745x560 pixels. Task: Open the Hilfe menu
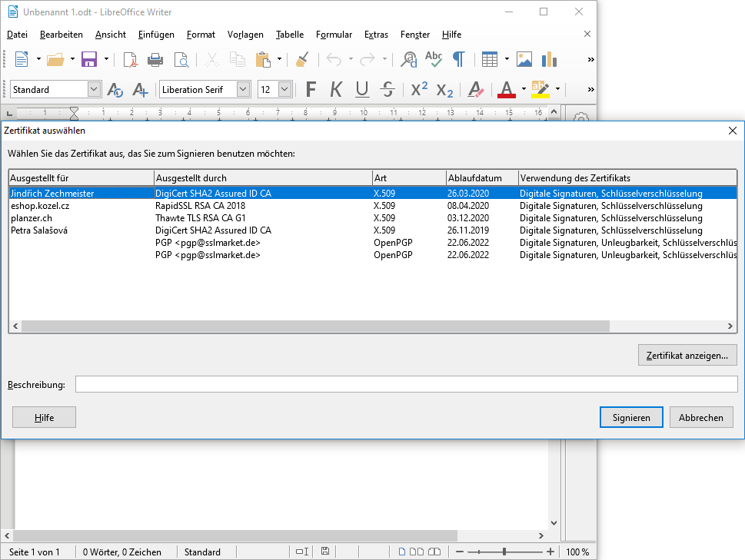[x=451, y=35]
